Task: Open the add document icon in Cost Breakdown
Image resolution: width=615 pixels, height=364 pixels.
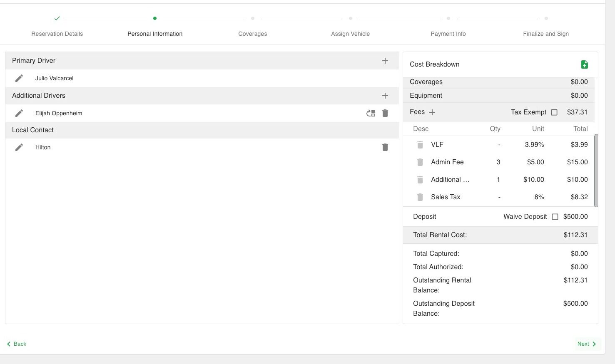Action: tap(585, 64)
